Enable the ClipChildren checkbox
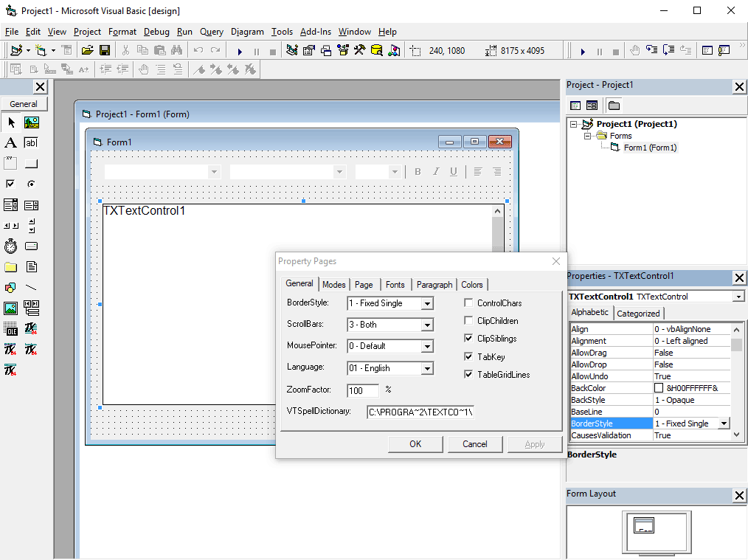The image size is (748, 560). 468,320
